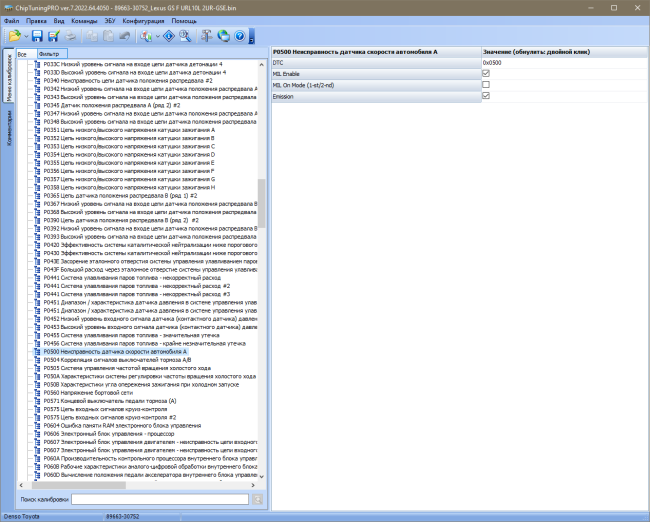Screen dimensions: 650x522
Task: Click the Save As disk with pencil icon
Action: point(53,36)
